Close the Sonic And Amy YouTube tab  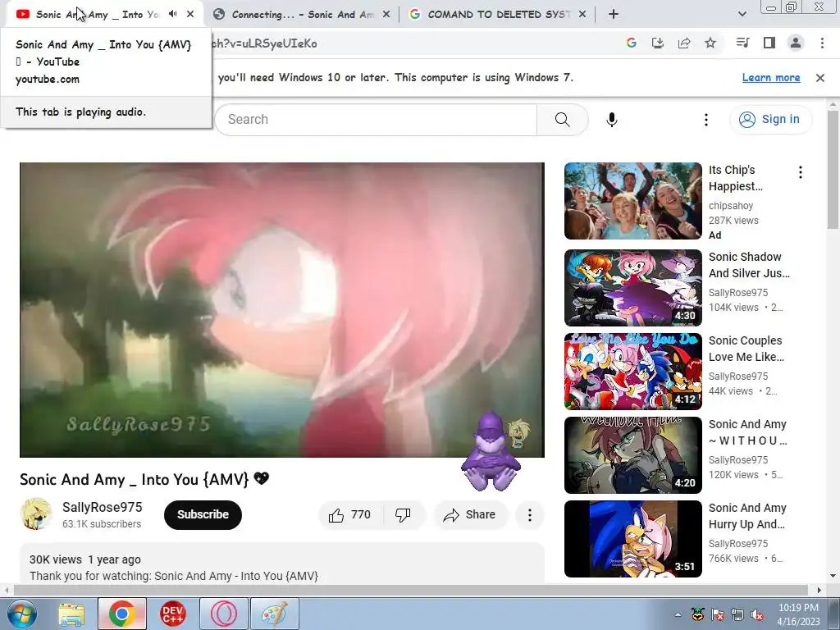pyautogui.click(x=190, y=14)
